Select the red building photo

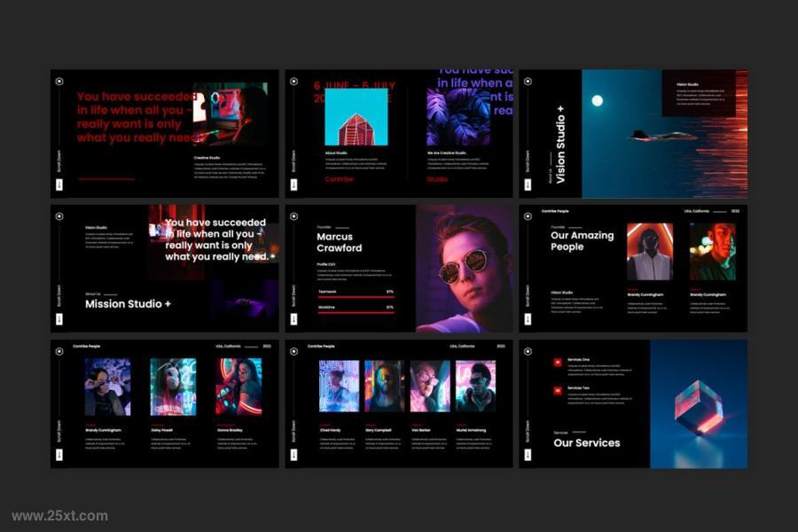coord(356,117)
